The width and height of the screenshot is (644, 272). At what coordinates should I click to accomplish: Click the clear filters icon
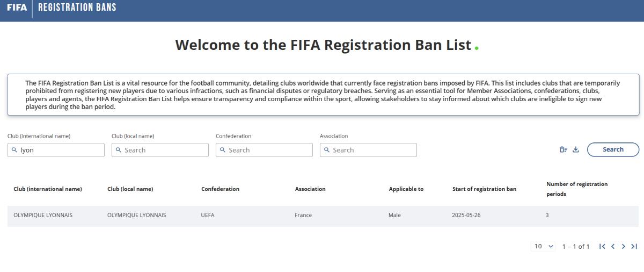563,149
